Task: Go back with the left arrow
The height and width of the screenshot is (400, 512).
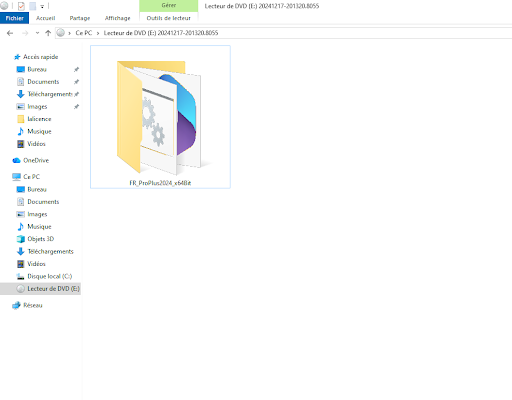Action: coord(10,33)
